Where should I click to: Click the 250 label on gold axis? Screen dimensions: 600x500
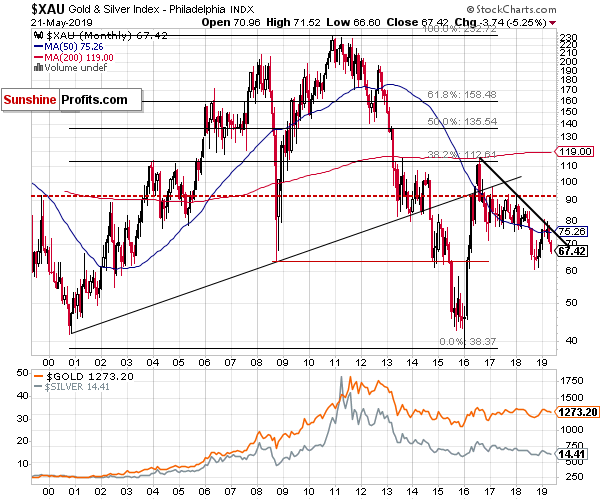(574, 477)
